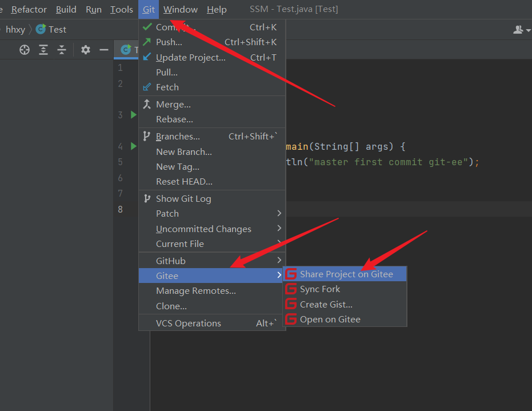532x411 pixels.
Task: Click the run gutter arrow on line 3
Action: [x=134, y=115]
